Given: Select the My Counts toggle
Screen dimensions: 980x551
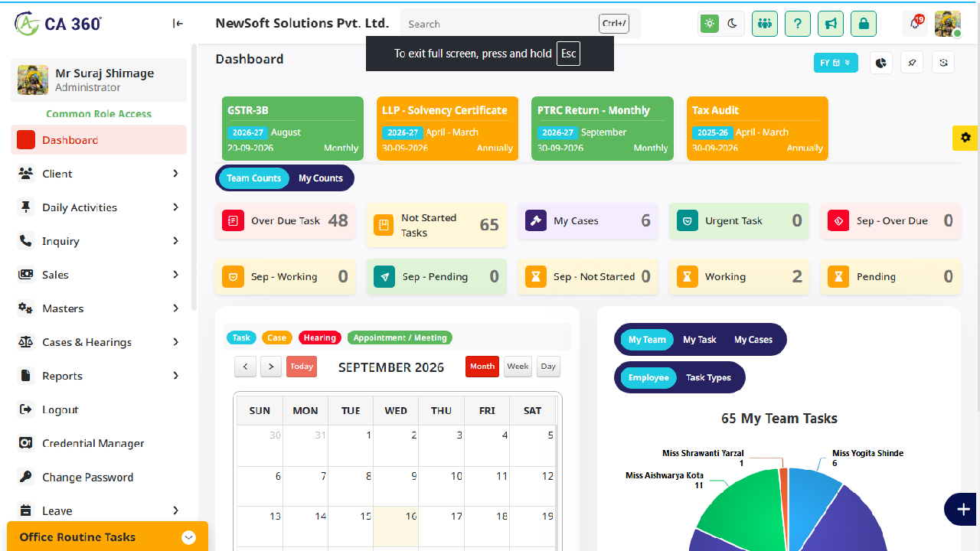Looking at the screenshot, I should (320, 178).
